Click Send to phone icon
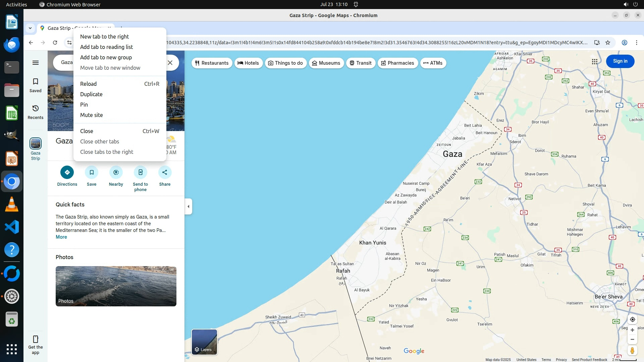This screenshot has height=362, width=644. 140,172
